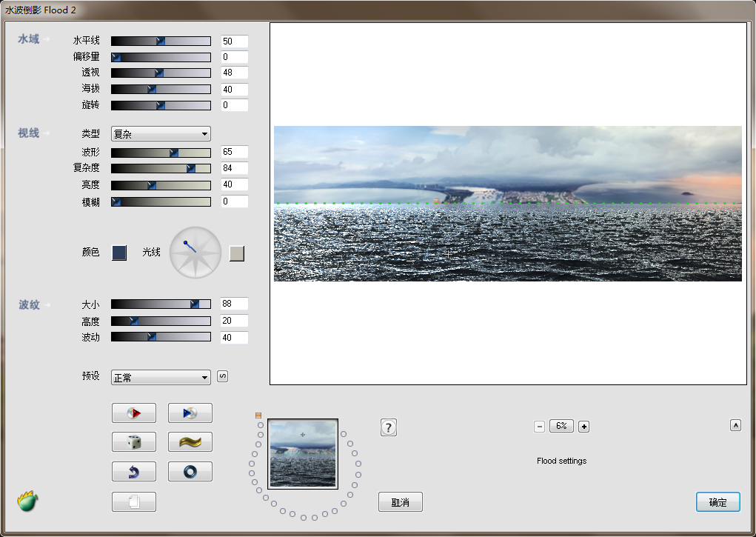Click the small S button beside 预设
The height and width of the screenshot is (537, 756).
click(222, 376)
